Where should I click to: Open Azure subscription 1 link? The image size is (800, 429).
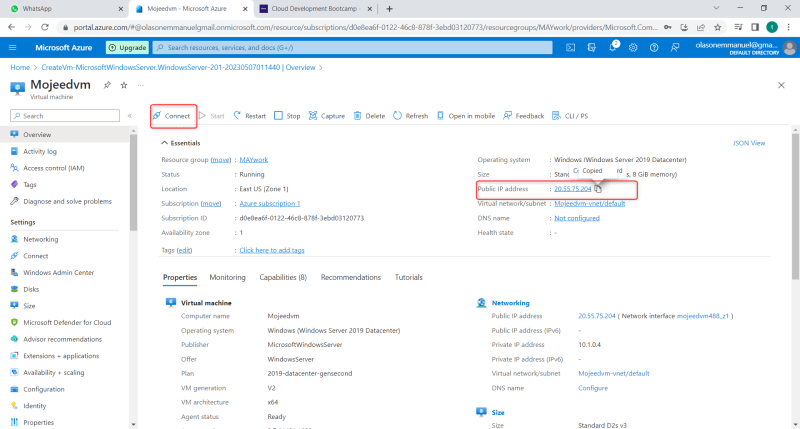(x=270, y=204)
